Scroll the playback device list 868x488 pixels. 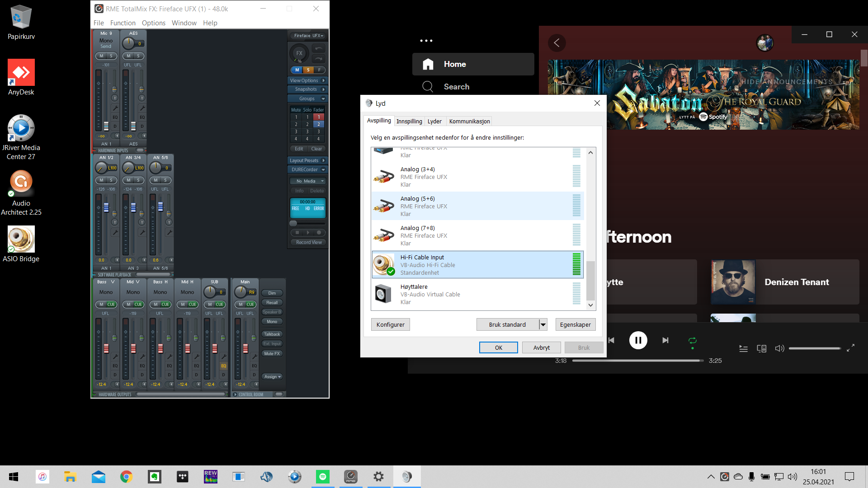coord(590,228)
